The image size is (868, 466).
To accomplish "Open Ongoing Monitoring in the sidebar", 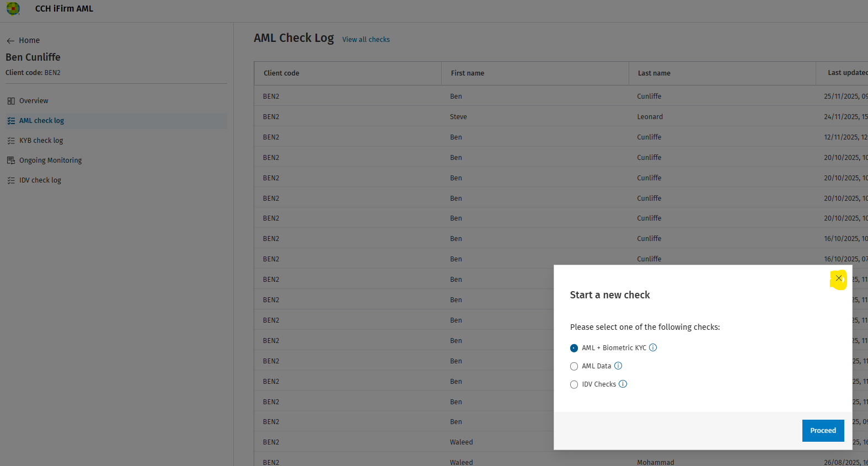I will pos(50,160).
